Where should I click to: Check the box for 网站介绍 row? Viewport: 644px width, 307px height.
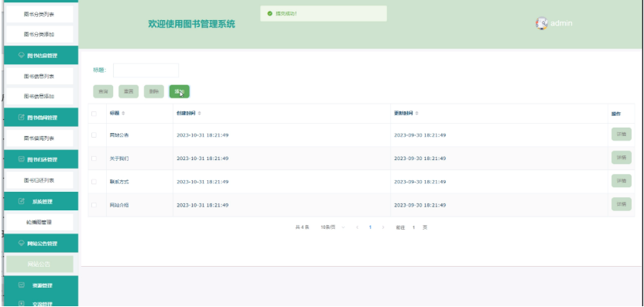[x=94, y=205]
